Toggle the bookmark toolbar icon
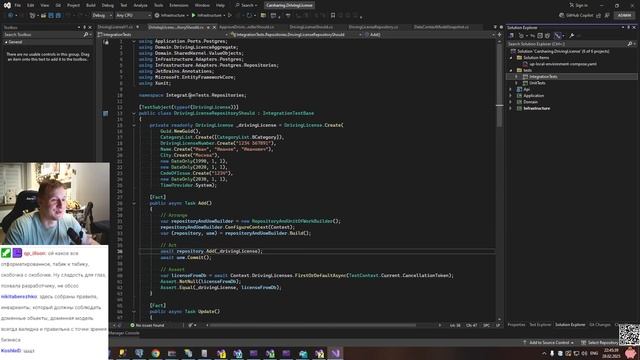The image size is (640, 360). [333, 15]
